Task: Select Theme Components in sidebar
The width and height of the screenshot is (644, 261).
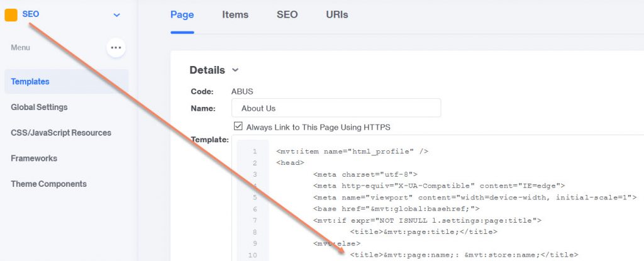Action: [48, 184]
